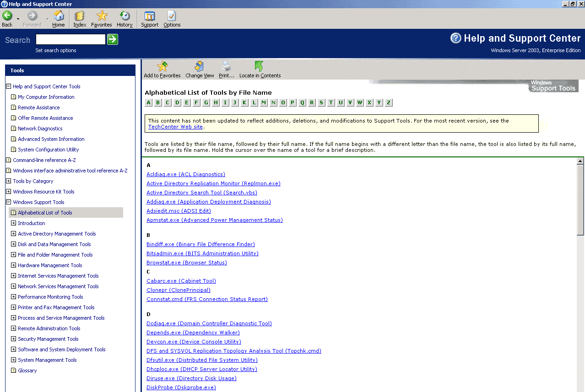Viewport: 585px width, 392px height.
Task: Open Acldiag.exe (ACL Diagnostics) link
Action: tap(186, 174)
